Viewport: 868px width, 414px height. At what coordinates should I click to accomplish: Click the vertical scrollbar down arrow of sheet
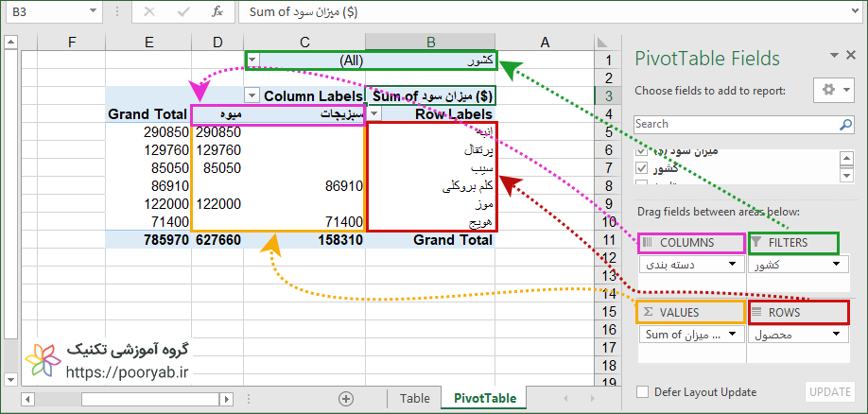pos(11,379)
